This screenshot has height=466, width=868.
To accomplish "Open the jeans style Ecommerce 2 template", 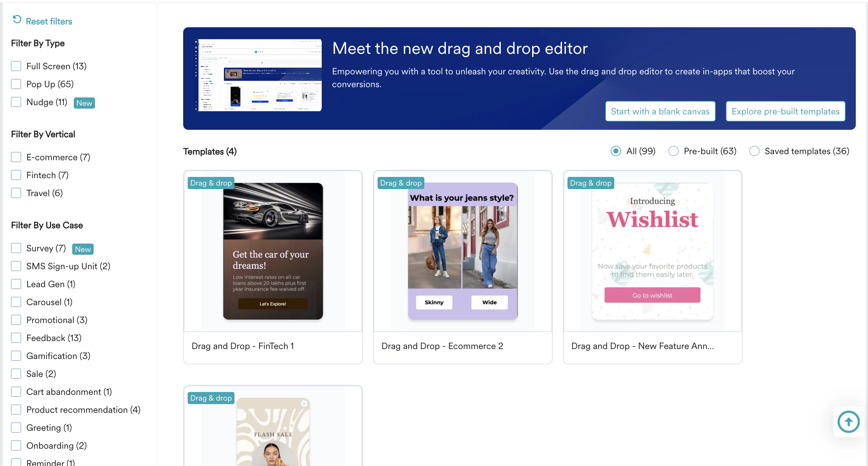I will click(x=462, y=251).
